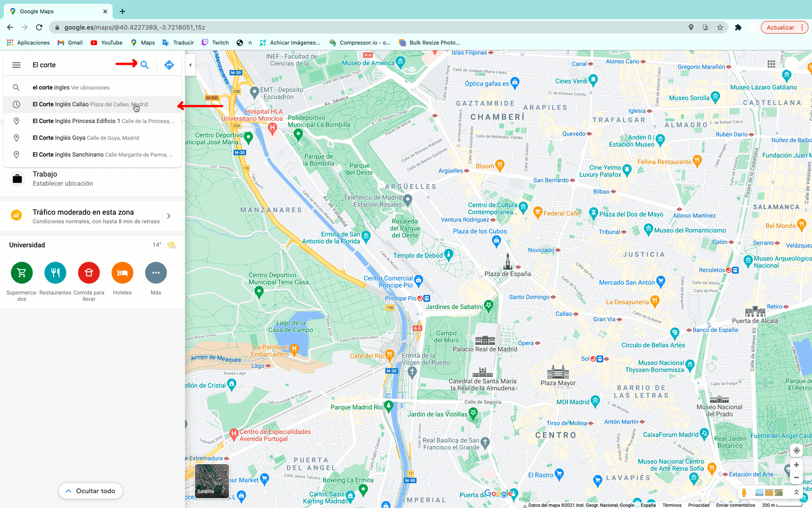Select the 'el corte ingles' search suggestion
The height and width of the screenshot is (508, 812).
93,88
